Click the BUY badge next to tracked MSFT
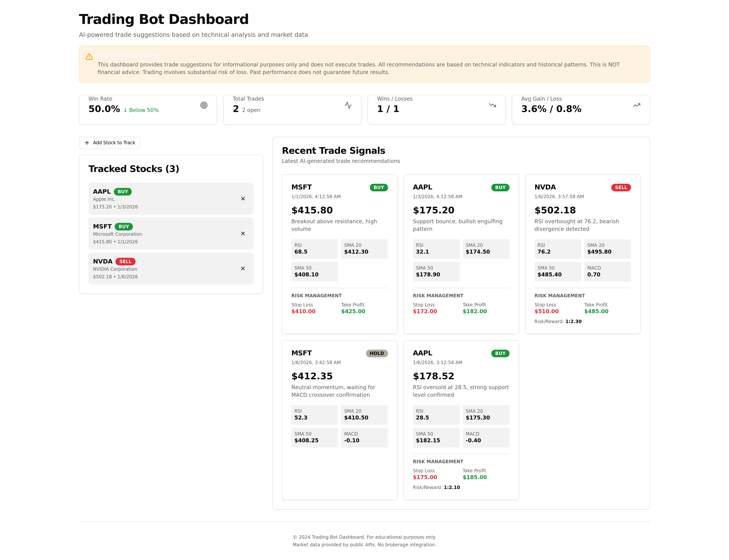 pyautogui.click(x=123, y=227)
